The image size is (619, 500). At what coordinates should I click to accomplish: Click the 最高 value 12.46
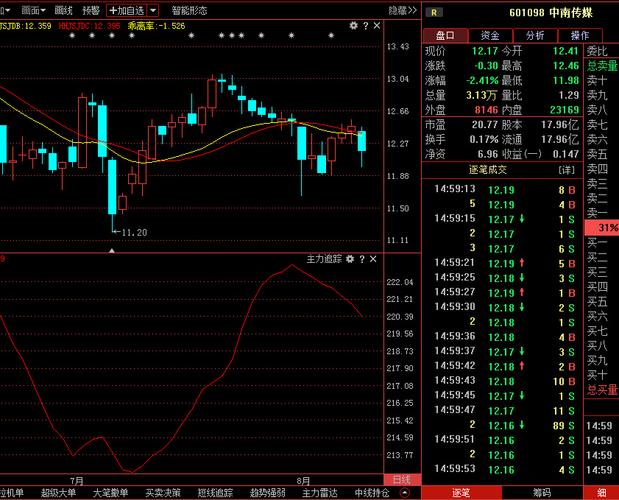(x=566, y=66)
